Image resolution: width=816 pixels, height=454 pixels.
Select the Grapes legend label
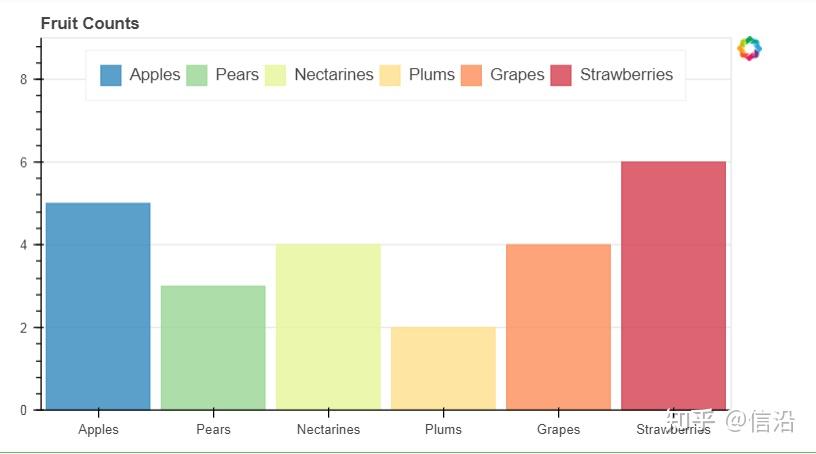point(517,75)
